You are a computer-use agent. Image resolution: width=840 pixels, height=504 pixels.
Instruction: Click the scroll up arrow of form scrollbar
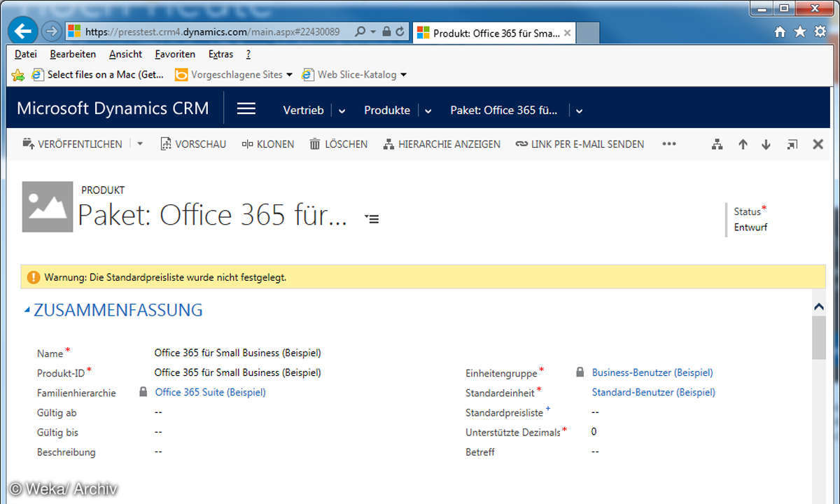tap(818, 307)
